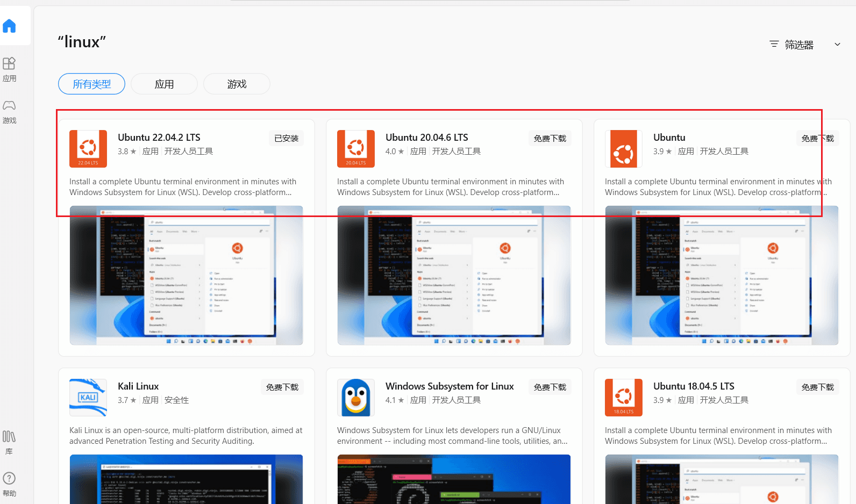Click 开发人员工具 under Ubuntu 22.04.2 LTS
Viewport: 856px width, 504px height.
click(x=189, y=152)
